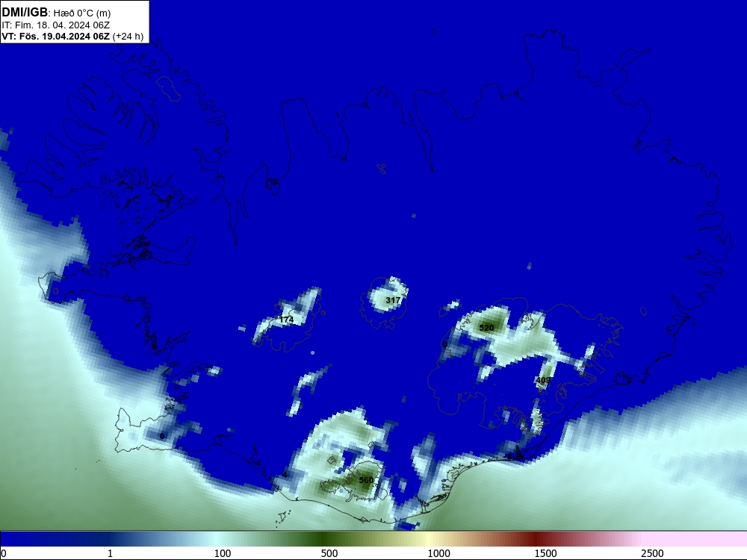Click the IT initial time line

coord(56,25)
